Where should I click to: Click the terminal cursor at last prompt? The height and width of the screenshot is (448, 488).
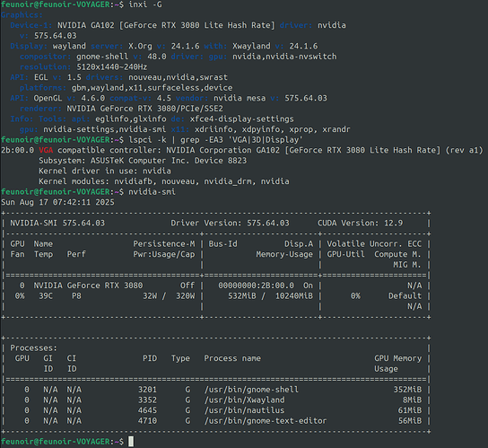pyautogui.click(x=131, y=442)
